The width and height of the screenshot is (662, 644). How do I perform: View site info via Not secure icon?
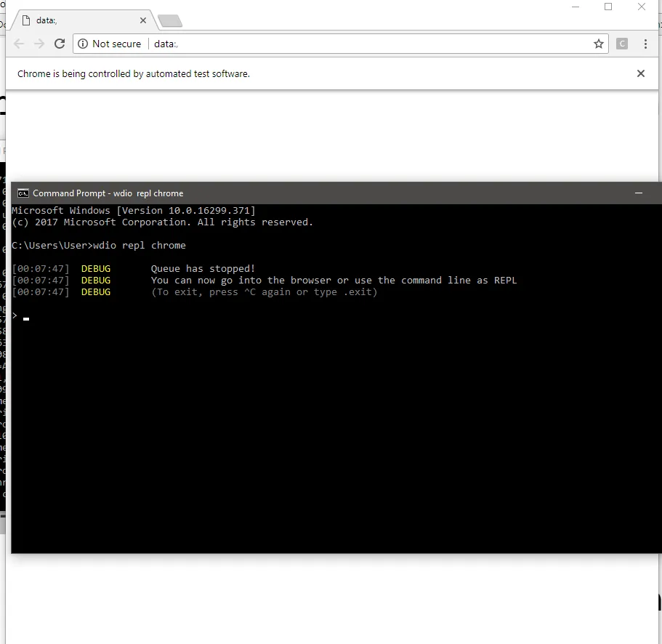pyautogui.click(x=83, y=44)
